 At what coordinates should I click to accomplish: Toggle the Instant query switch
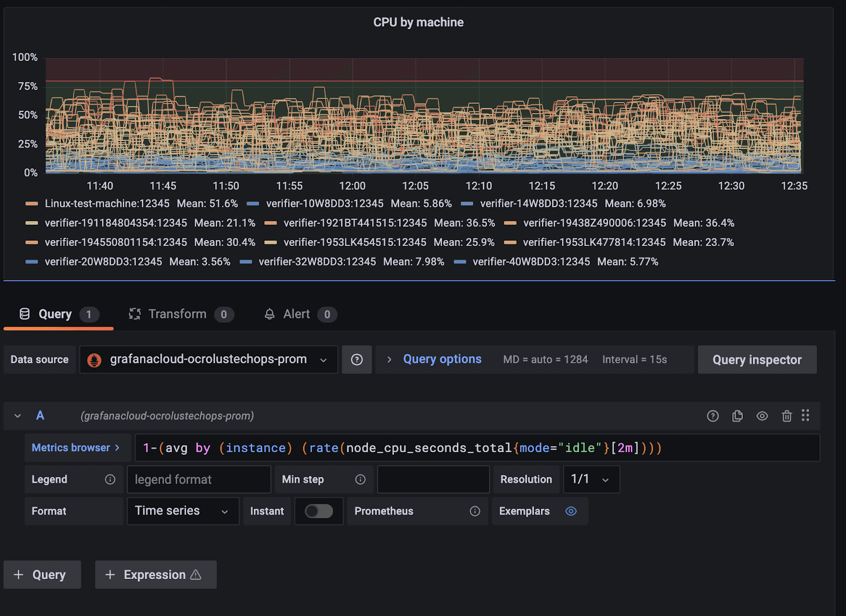click(319, 511)
